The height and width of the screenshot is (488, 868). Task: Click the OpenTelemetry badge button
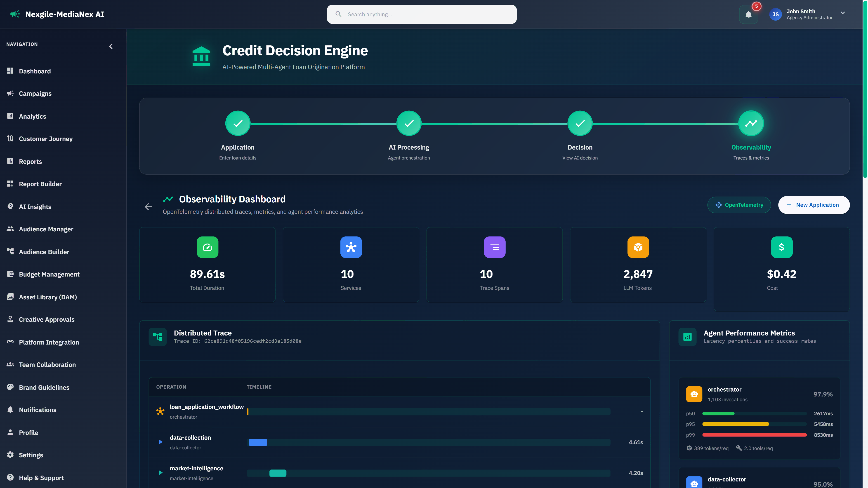pyautogui.click(x=739, y=205)
